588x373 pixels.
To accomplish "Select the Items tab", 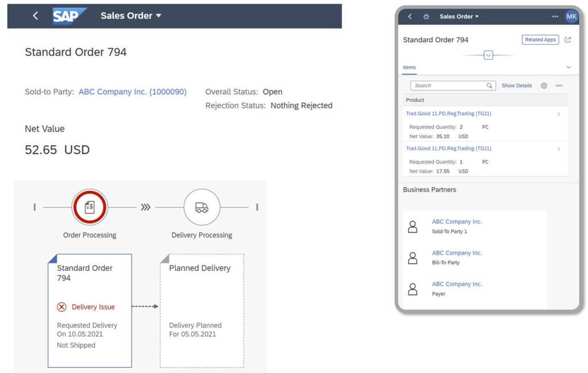I will point(409,68).
